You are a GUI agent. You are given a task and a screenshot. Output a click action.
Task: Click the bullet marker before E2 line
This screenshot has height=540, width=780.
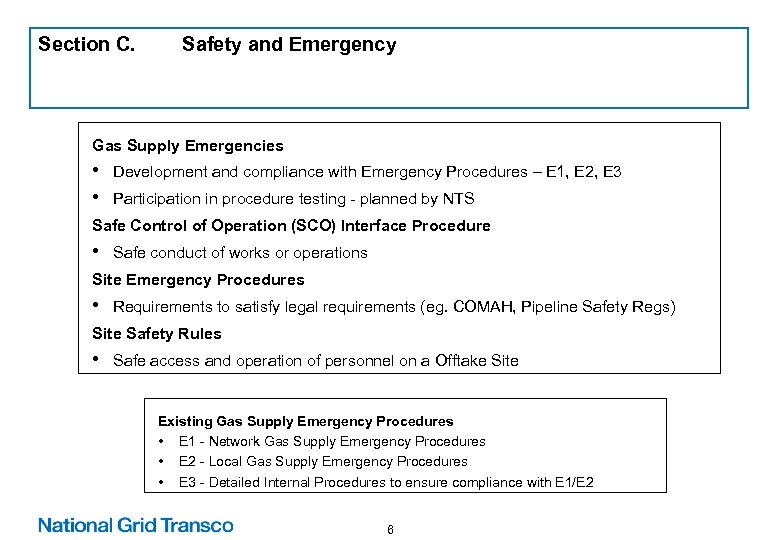160,462
